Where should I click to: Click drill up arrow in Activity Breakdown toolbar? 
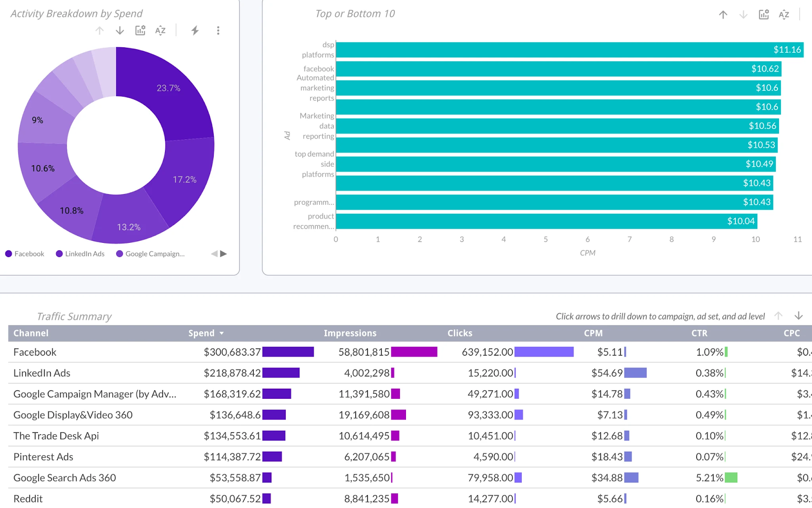coord(99,30)
